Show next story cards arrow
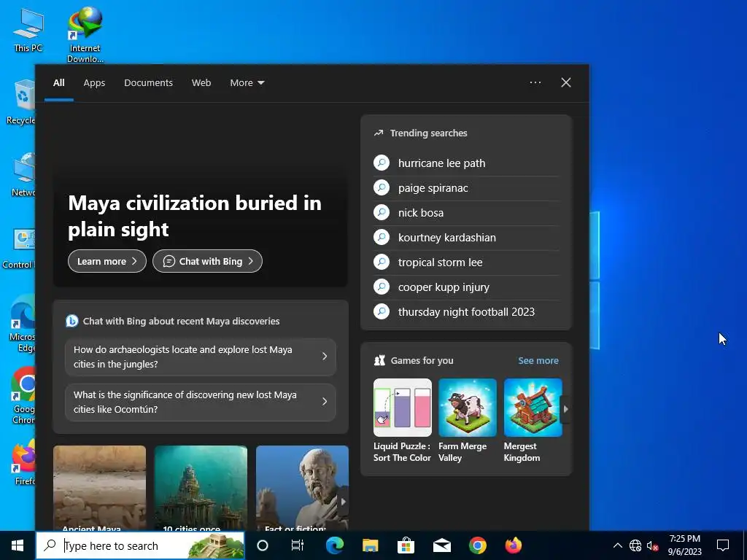This screenshot has width=747, height=560. click(x=343, y=502)
